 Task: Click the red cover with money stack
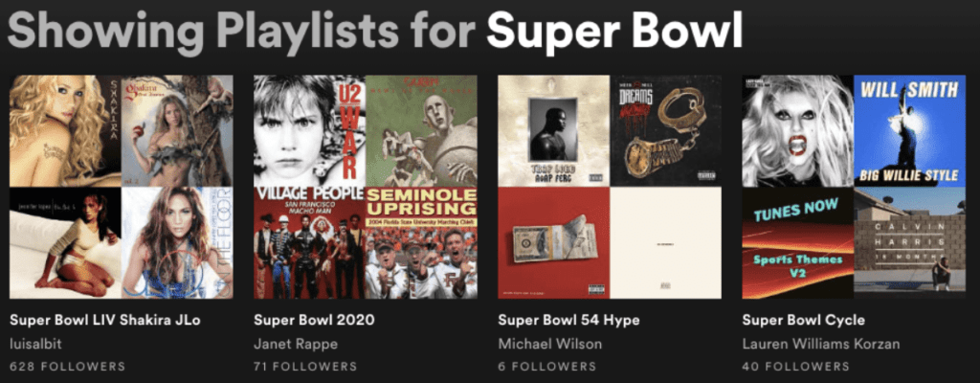click(x=554, y=243)
